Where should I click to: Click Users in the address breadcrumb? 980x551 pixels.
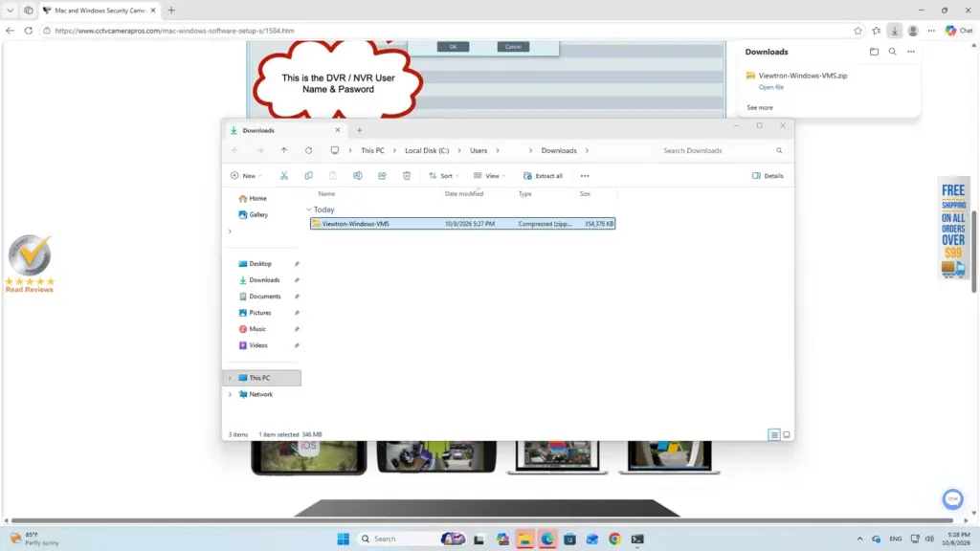[x=479, y=150]
